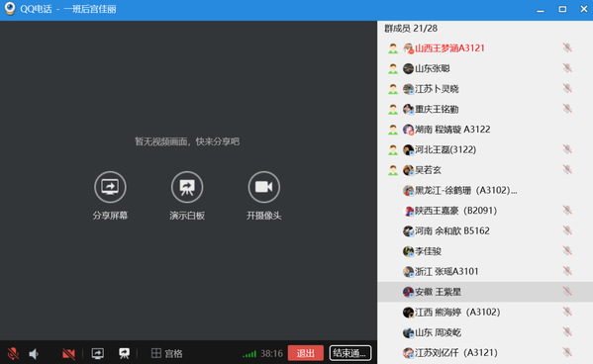Toggle muted mic for 山东张聪

[567, 68]
